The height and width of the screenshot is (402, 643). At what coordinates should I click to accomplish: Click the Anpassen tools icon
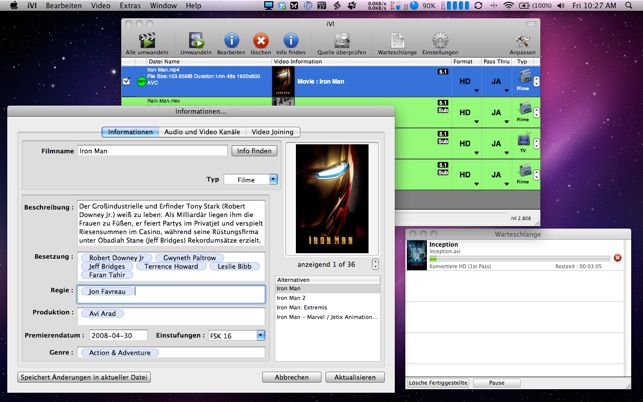click(x=522, y=41)
